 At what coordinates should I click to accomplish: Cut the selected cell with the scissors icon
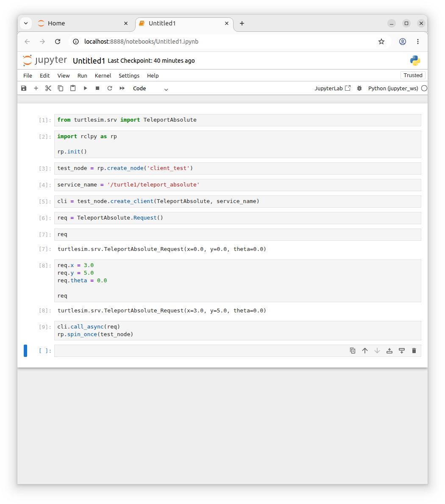pos(48,89)
